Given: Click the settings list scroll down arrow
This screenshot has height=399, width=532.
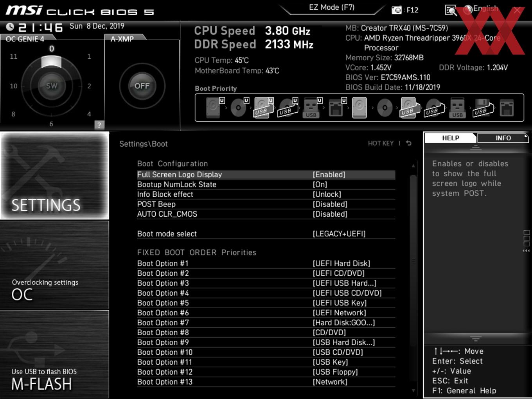Looking at the screenshot, I should click(413, 390).
